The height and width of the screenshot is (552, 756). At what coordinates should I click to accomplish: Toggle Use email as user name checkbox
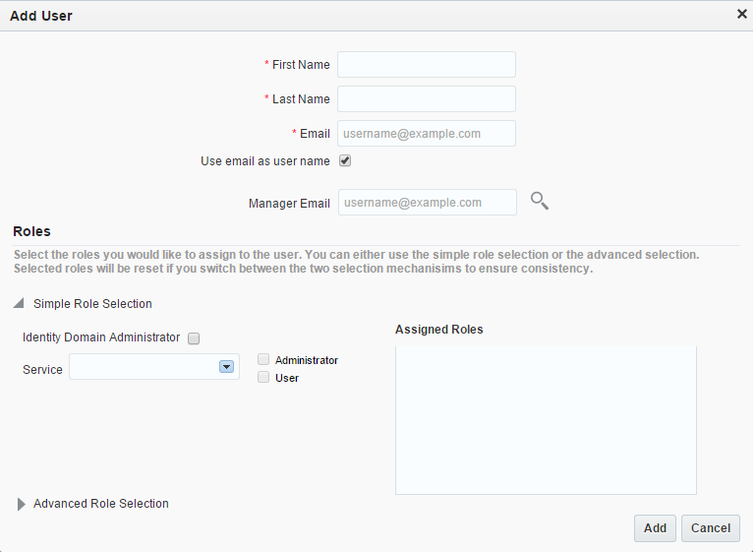pyautogui.click(x=345, y=160)
